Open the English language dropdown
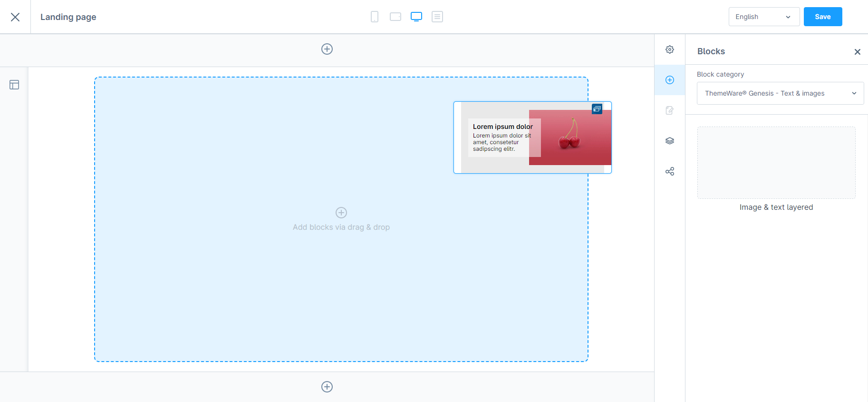The width and height of the screenshot is (868, 402). 763,17
